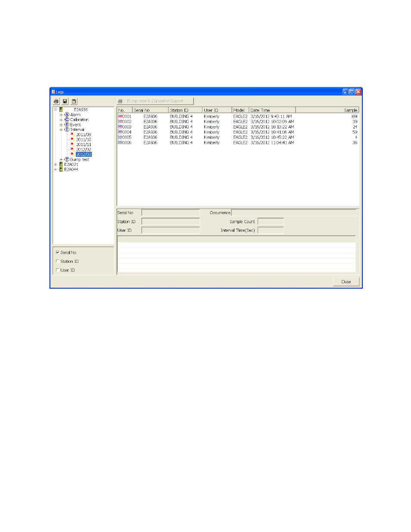Select the Bump test (T) icon
The height and width of the screenshot is (532, 411).
(x=67, y=159)
